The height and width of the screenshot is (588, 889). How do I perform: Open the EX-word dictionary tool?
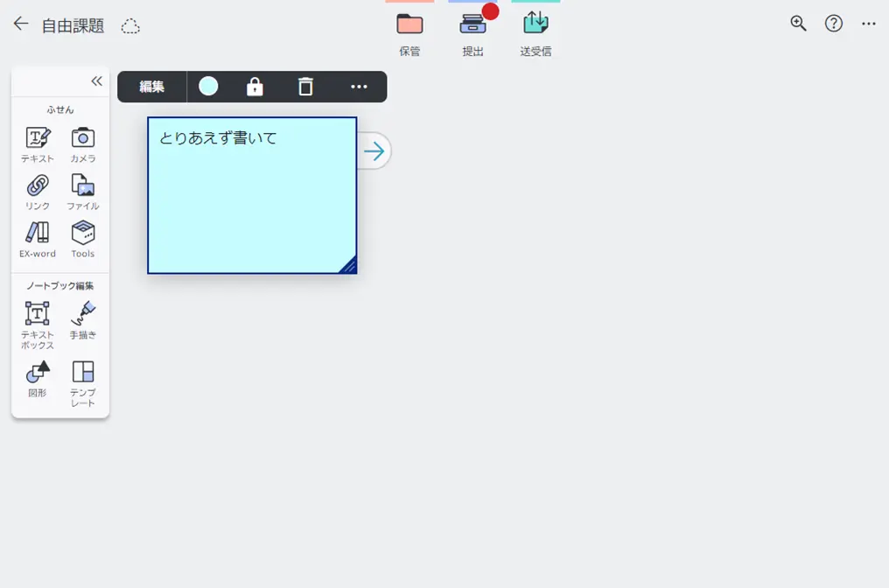38,238
